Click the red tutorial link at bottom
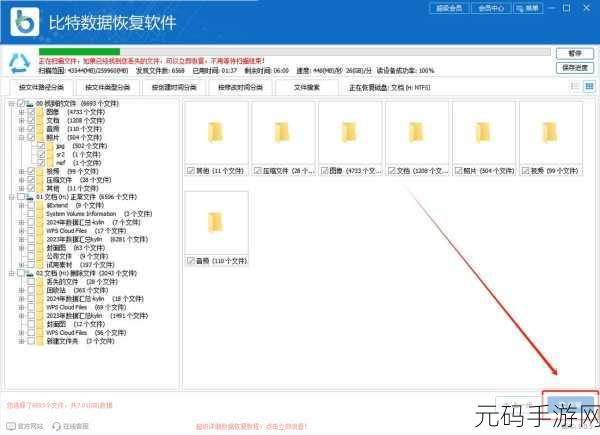The height and width of the screenshot is (435, 600). (x=251, y=426)
